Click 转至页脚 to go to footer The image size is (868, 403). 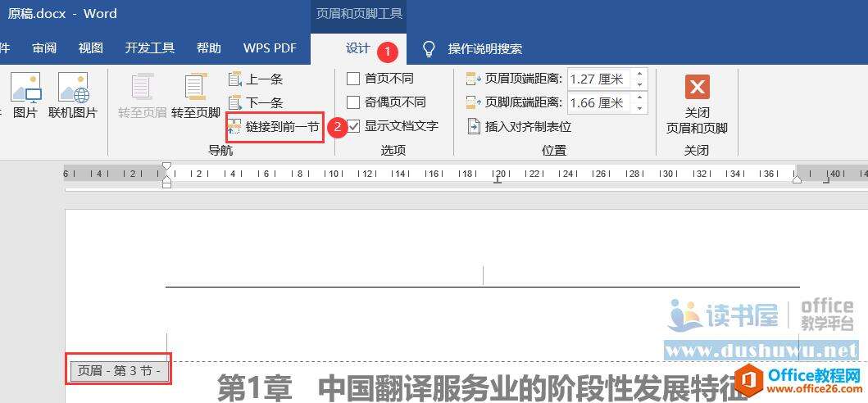(195, 95)
